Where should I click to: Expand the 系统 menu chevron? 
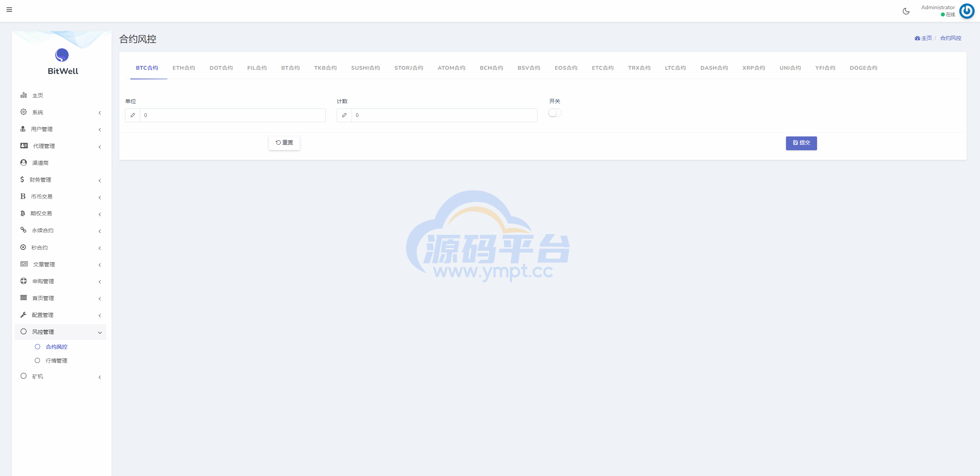pyautogui.click(x=100, y=113)
